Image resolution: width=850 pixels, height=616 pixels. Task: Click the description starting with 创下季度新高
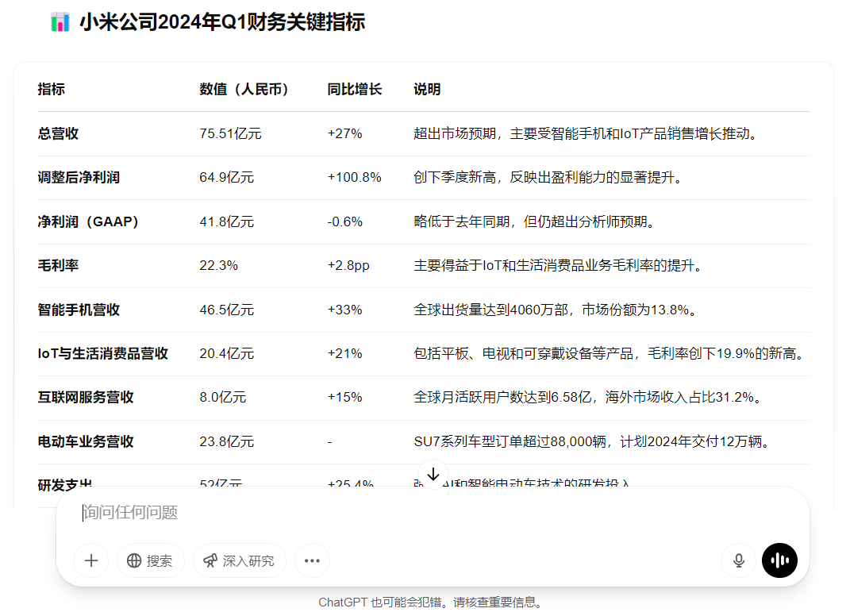548,178
